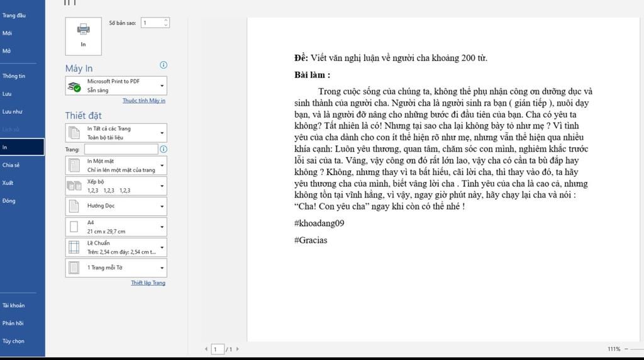Click the Trang page range input field
The image size is (644, 360).
121,149
